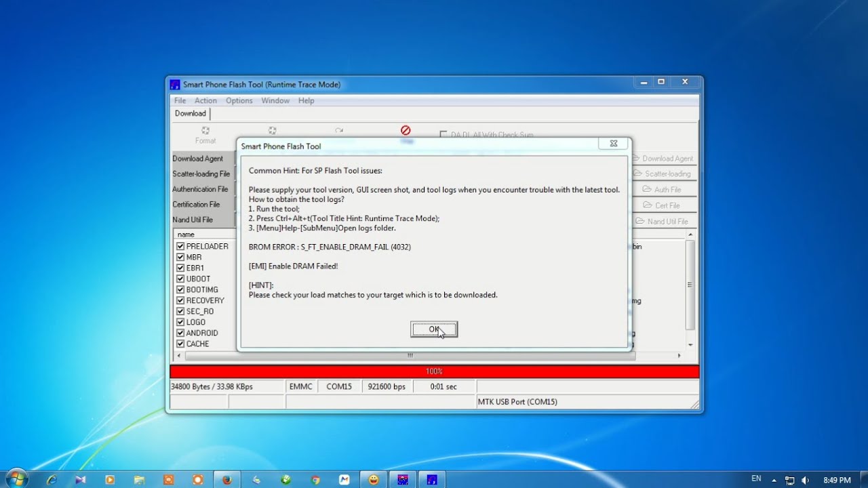Image resolution: width=868 pixels, height=488 pixels.
Task: Uncheck the UBOOT partition checkbox
Action: coord(180,279)
